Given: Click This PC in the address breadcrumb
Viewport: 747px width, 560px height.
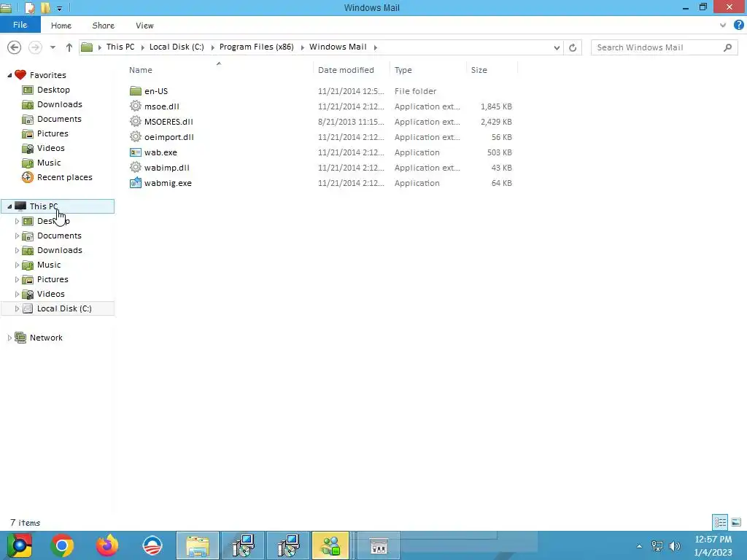Looking at the screenshot, I should click(x=120, y=47).
